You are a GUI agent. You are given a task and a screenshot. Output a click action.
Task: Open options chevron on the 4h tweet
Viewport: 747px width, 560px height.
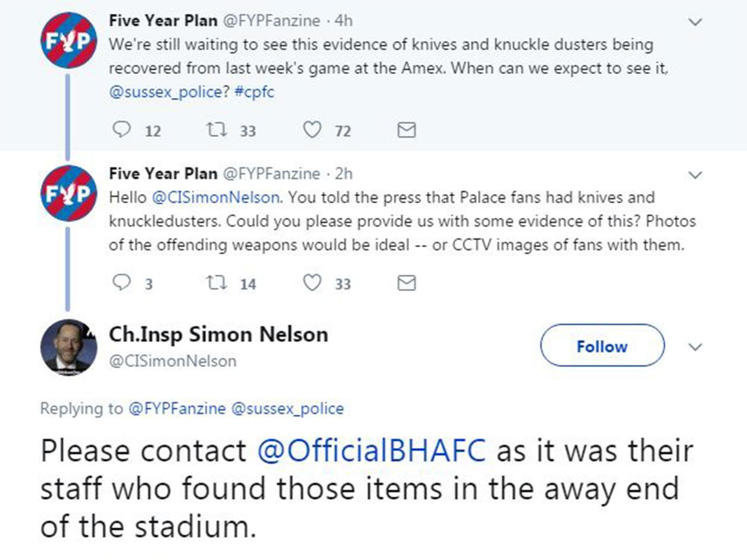[x=695, y=22]
